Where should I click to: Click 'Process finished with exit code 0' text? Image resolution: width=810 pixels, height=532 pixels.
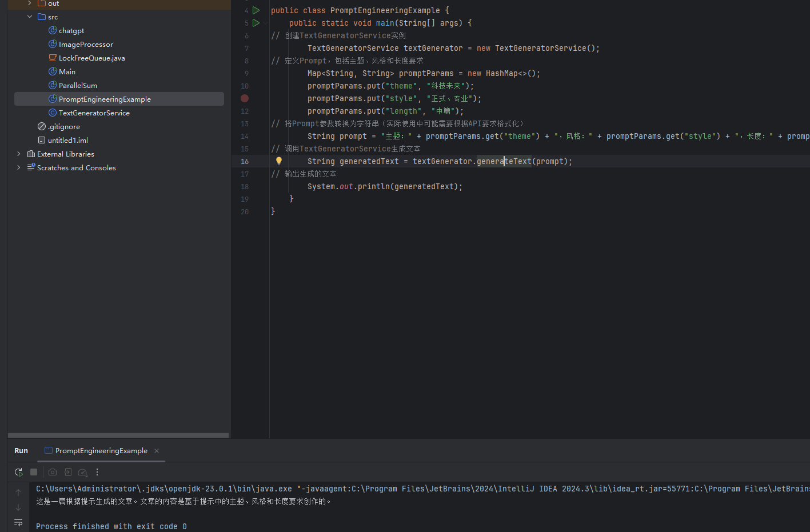(x=111, y=526)
